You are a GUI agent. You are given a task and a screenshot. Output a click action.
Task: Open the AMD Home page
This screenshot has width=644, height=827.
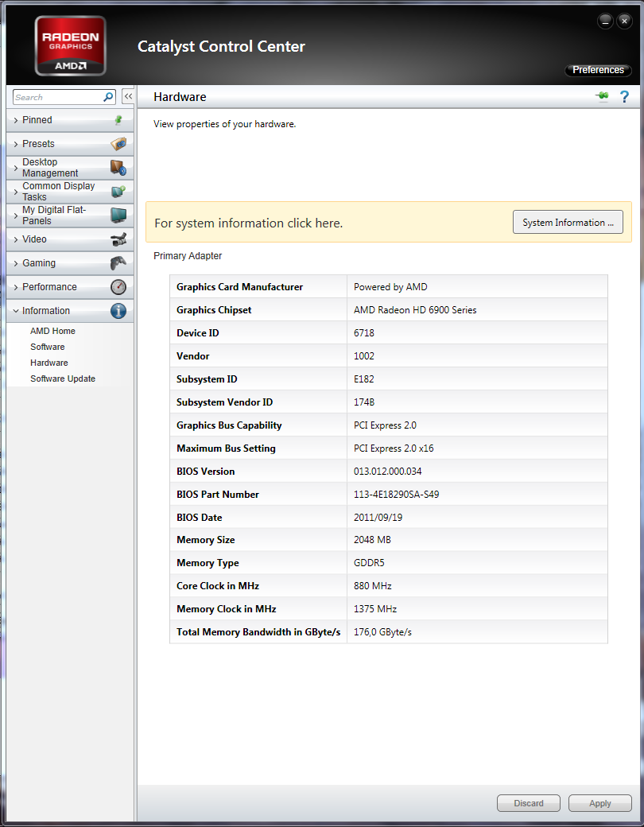click(52, 331)
